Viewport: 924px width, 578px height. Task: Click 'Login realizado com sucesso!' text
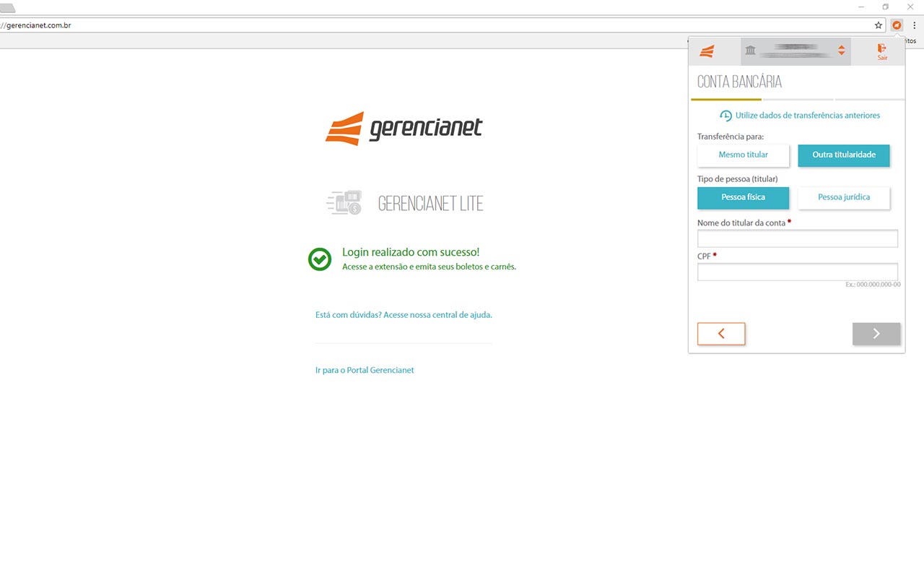[411, 252]
